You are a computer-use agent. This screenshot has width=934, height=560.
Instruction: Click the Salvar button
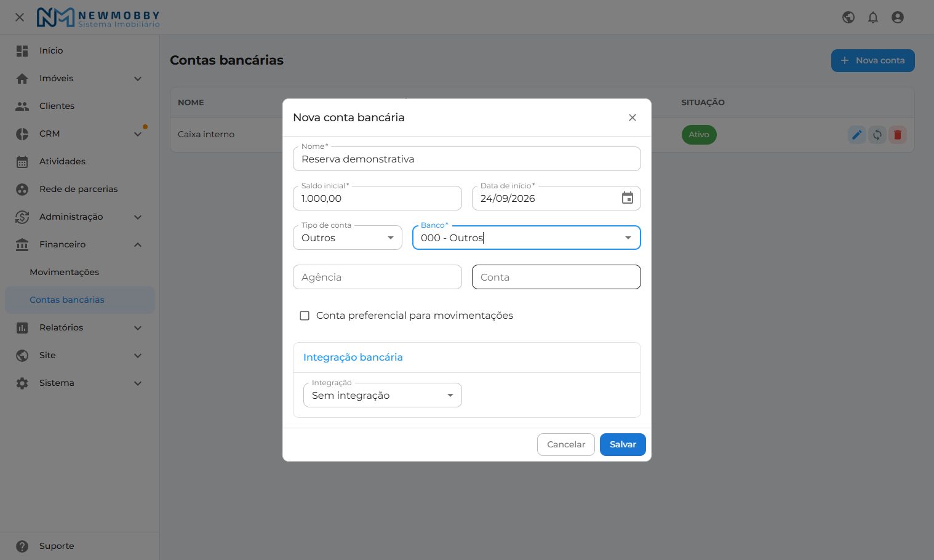[x=623, y=444]
